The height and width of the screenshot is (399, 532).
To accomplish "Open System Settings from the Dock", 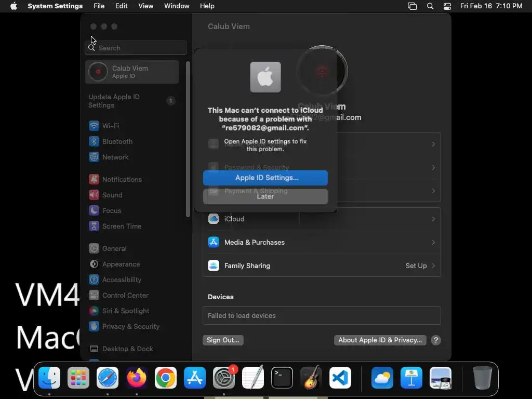I will (x=224, y=378).
